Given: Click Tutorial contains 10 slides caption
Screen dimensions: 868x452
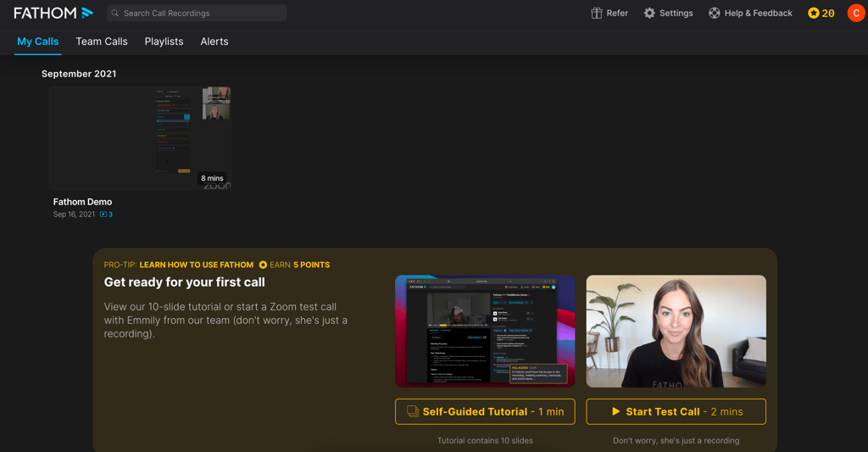Looking at the screenshot, I should 485,440.
